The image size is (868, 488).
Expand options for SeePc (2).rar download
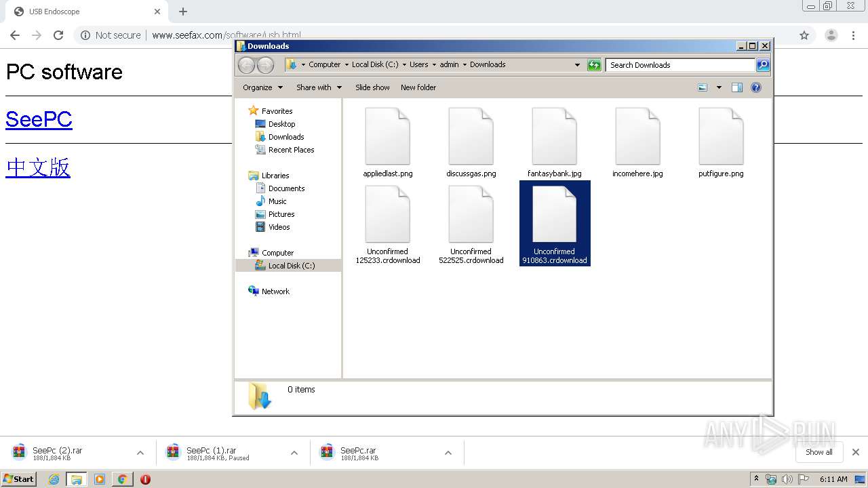pos(140,453)
